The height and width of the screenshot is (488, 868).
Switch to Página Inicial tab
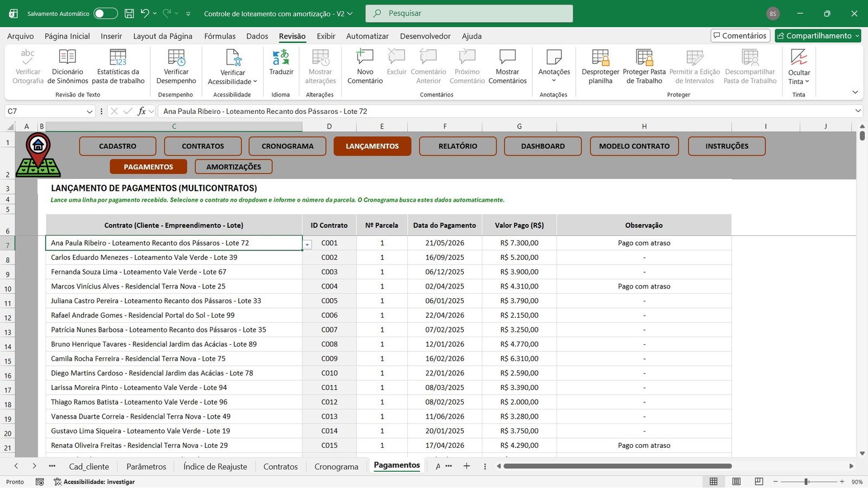click(x=67, y=36)
